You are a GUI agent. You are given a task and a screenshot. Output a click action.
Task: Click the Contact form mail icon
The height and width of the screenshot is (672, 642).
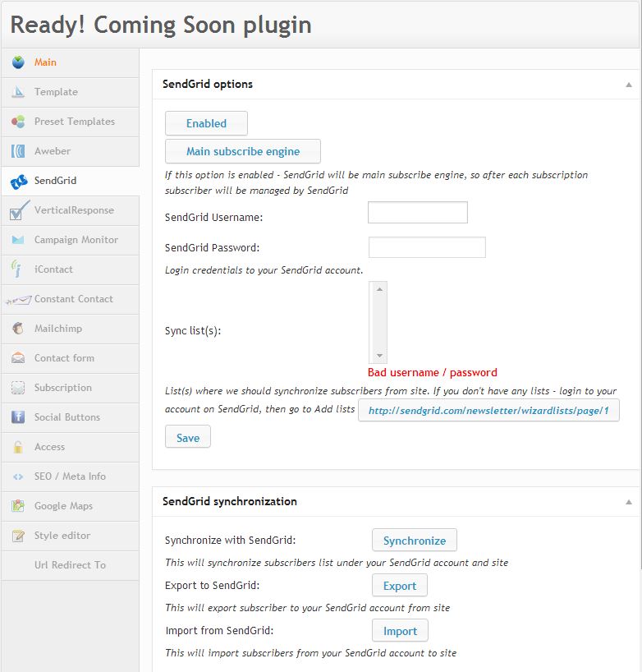pyautogui.click(x=18, y=357)
